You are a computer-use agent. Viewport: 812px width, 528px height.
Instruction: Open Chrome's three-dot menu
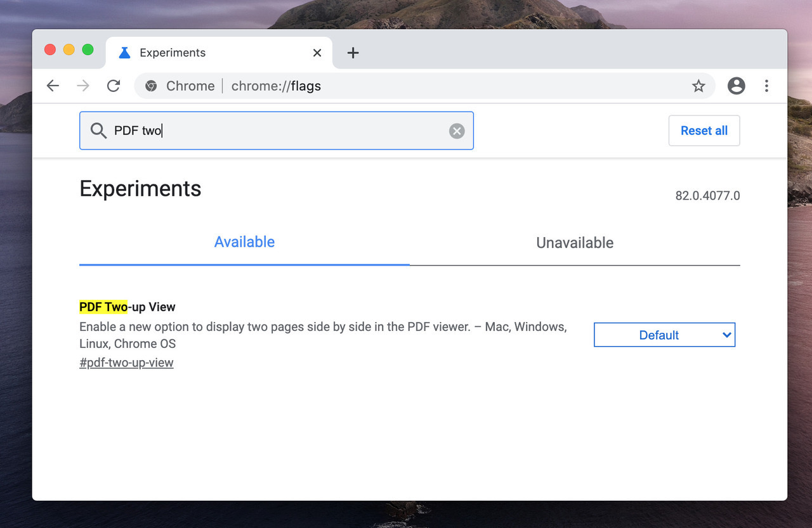(x=766, y=86)
